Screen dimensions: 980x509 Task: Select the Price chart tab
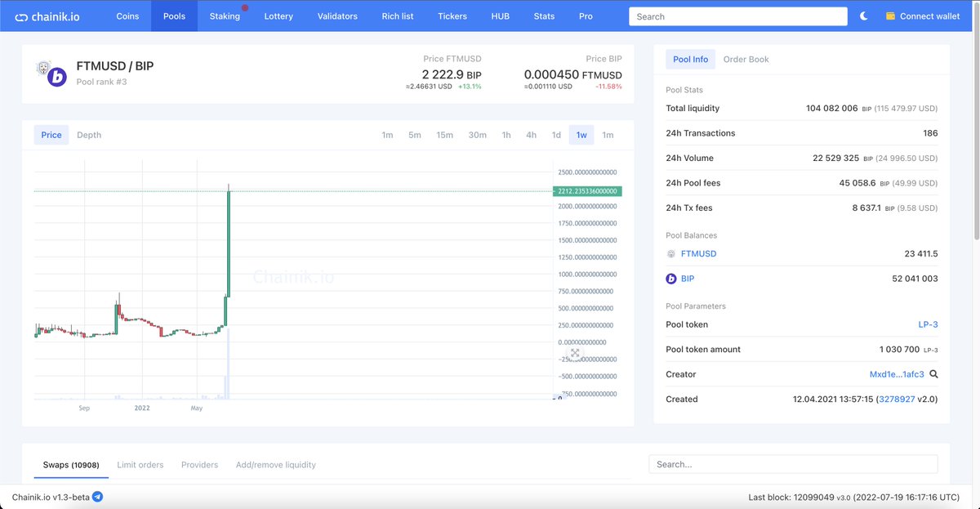(51, 135)
